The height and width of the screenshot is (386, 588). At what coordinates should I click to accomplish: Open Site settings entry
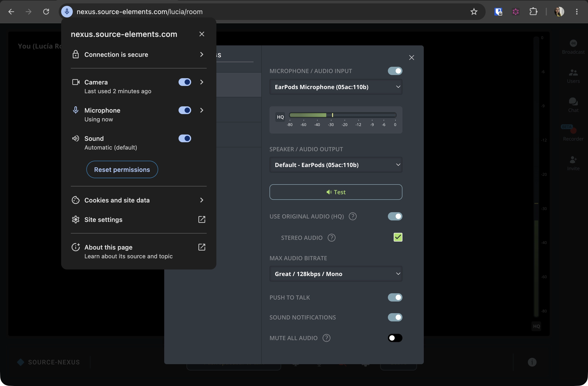139,219
